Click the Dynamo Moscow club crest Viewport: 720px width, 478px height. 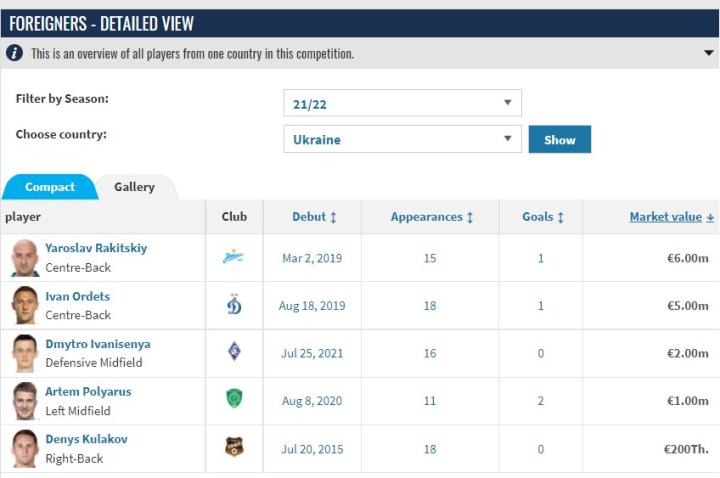pos(234,305)
